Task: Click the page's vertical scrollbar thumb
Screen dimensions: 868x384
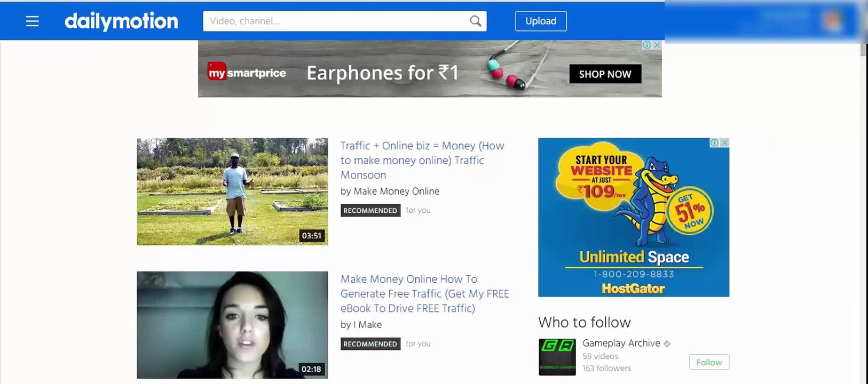Action: coord(864,50)
